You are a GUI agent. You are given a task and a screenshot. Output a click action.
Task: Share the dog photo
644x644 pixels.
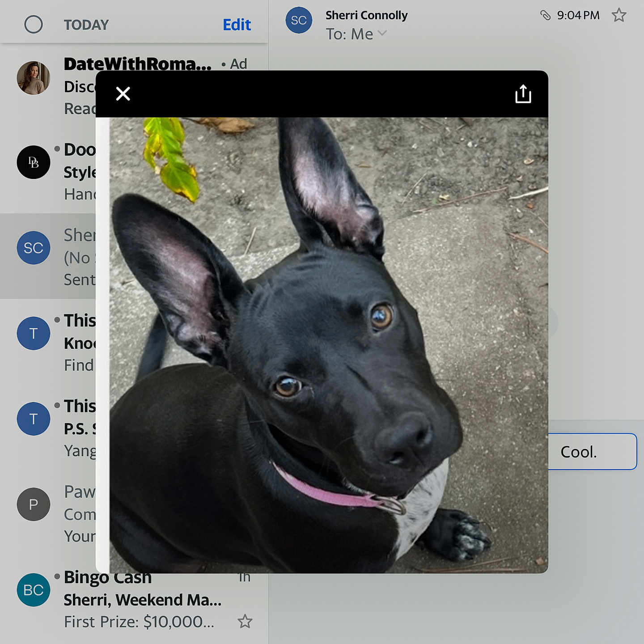pos(523,94)
